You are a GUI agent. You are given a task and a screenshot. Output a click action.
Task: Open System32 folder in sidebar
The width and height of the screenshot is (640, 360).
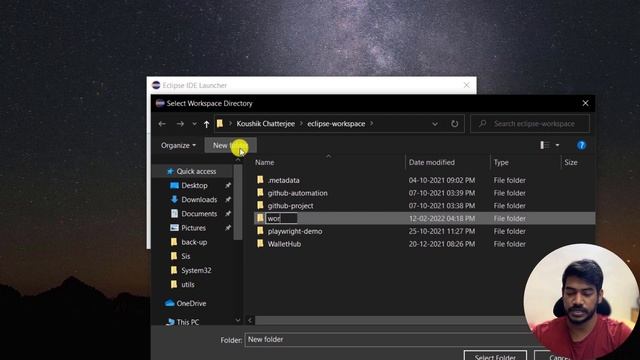(196, 270)
